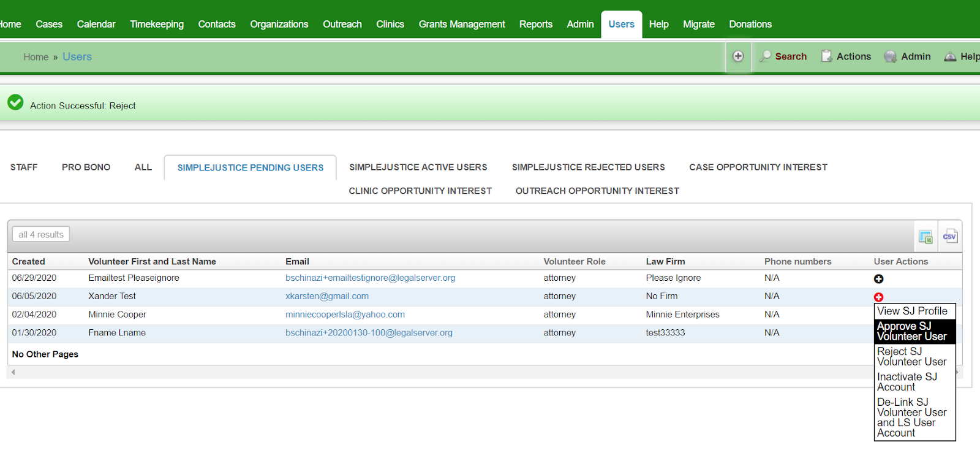The width and height of the screenshot is (980, 450).
Task: Select SimpleJustice Active Users tab
Action: tap(418, 167)
